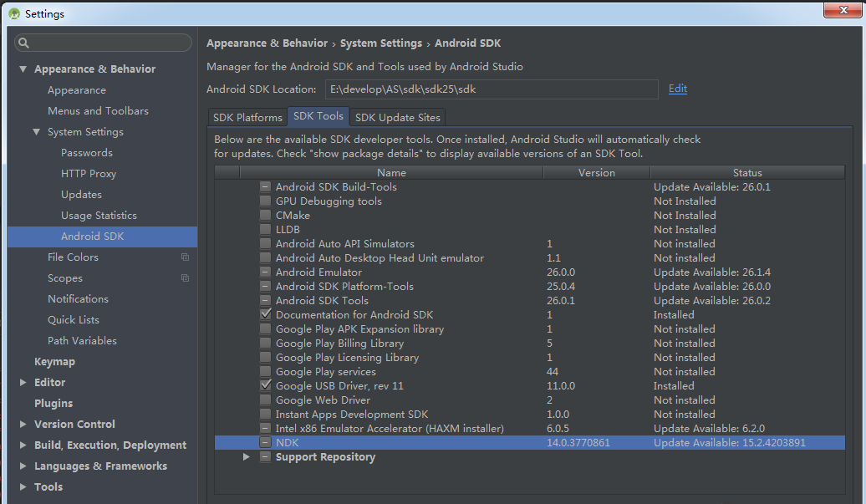Expand the Editor section arrow
This screenshot has width=866, height=504.
coord(23,382)
